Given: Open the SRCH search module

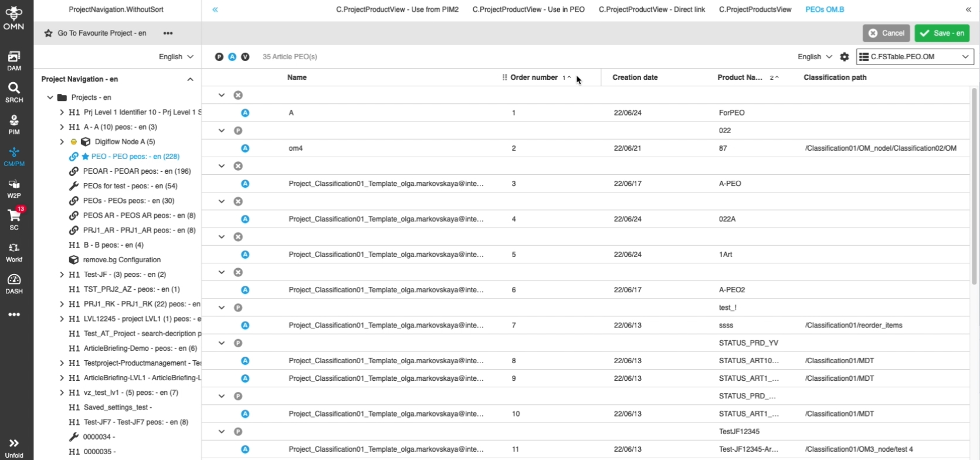Looking at the screenshot, I should [14, 92].
